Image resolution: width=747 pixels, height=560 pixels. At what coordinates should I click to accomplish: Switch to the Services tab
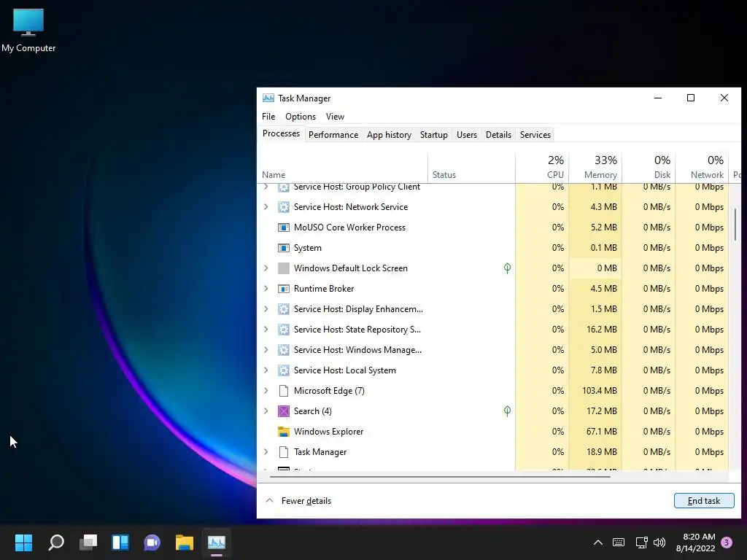tap(535, 135)
